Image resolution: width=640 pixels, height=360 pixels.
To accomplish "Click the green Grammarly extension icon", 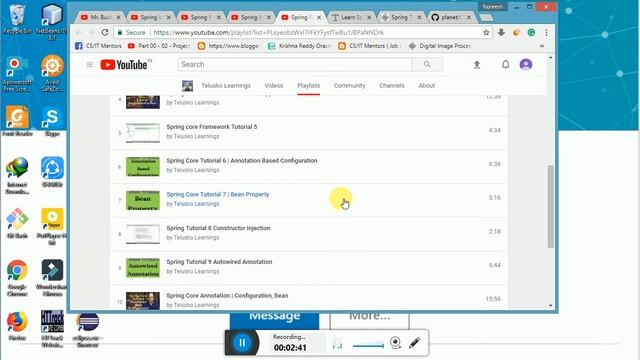I will click(x=531, y=32).
